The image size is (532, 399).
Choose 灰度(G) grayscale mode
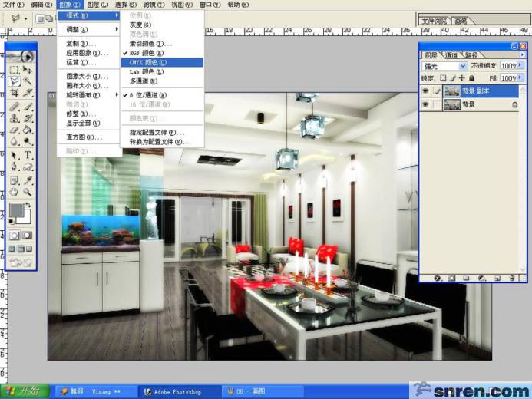(162, 25)
